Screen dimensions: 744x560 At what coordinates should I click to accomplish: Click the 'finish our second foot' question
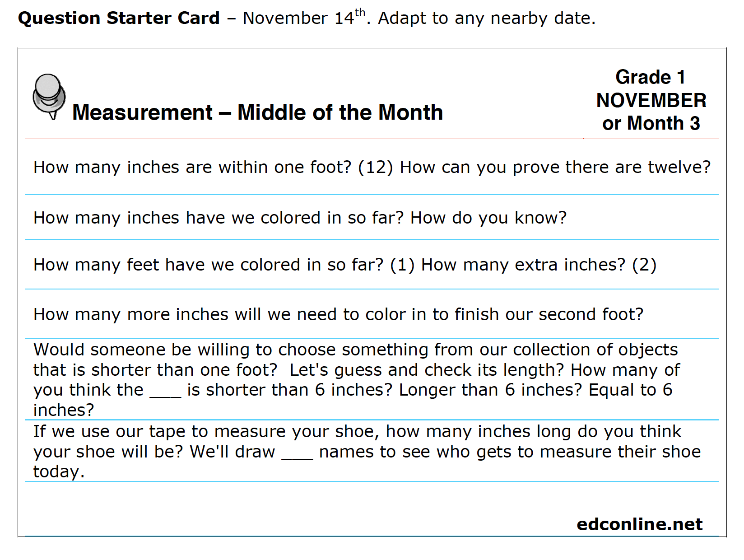338,314
